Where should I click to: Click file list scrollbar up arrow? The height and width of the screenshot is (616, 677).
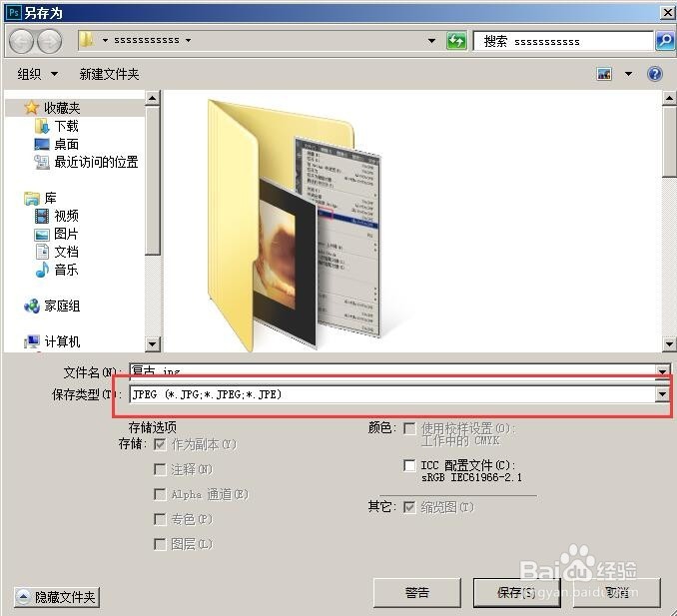(669, 99)
